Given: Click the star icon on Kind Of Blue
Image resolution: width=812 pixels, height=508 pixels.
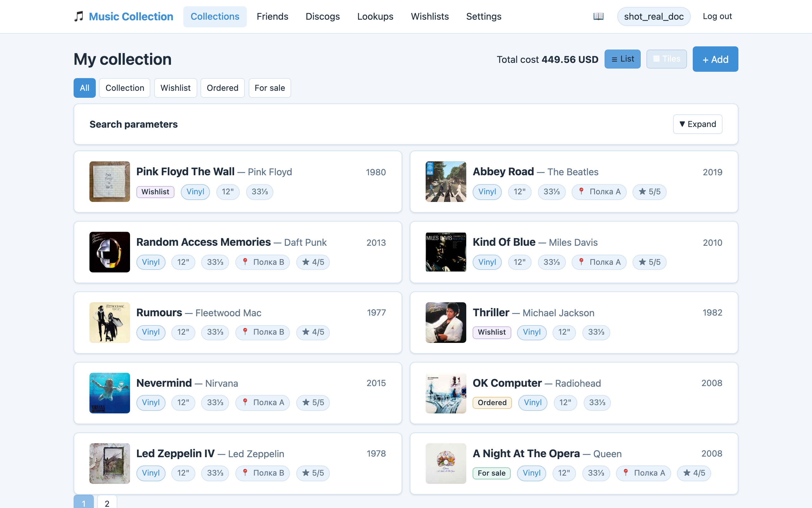Looking at the screenshot, I should coord(642,262).
